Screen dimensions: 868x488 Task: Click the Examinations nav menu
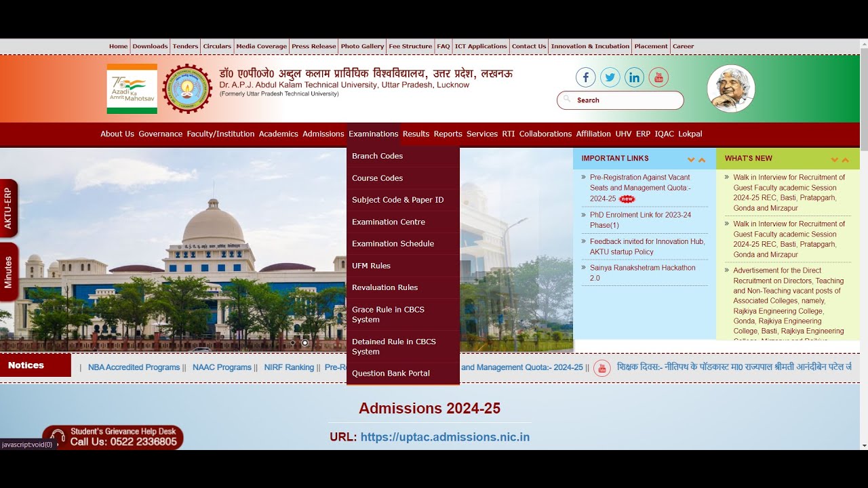373,134
